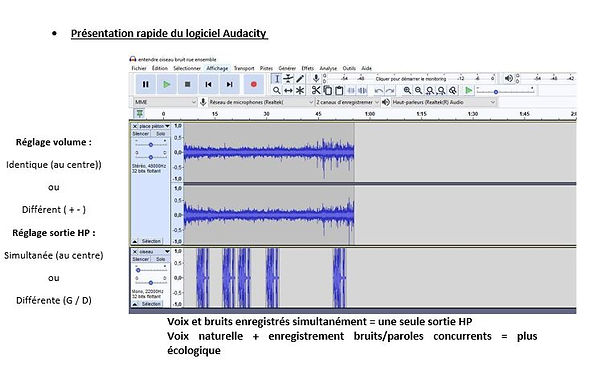Start recording with the red Record button

[254, 84]
